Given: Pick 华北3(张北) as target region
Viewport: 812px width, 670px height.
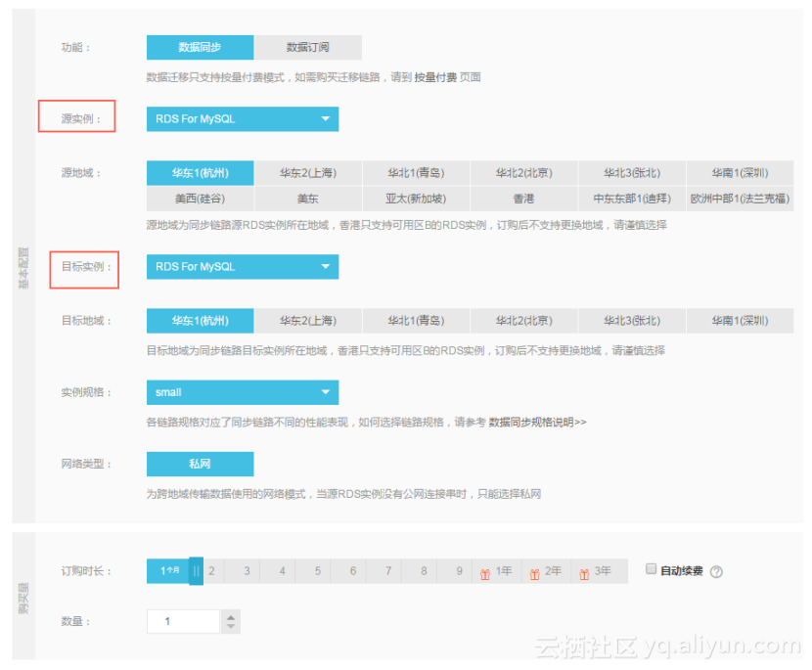Looking at the screenshot, I should [x=632, y=321].
